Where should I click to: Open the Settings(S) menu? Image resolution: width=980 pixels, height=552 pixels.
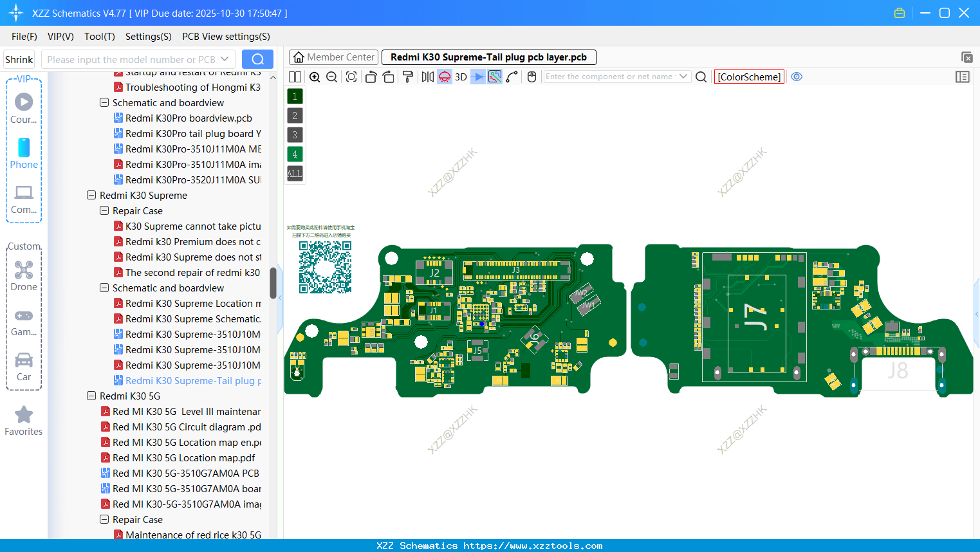pyautogui.click(x=149, y=37)
